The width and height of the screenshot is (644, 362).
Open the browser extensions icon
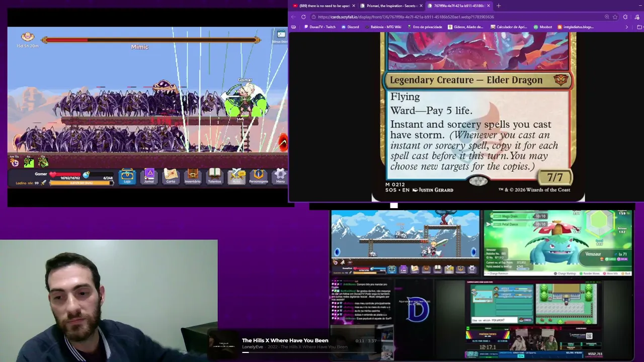pos(625,17)
